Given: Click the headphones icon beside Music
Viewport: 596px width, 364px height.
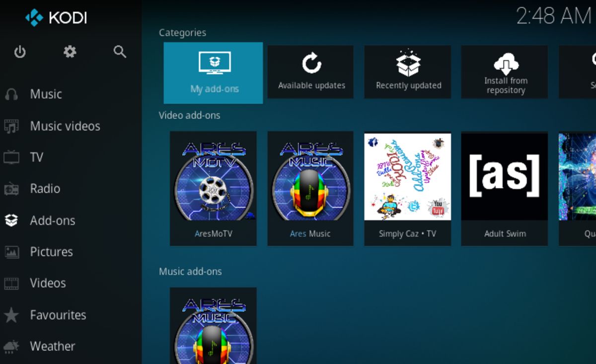Looking at the screenshot, I should (x=11, y=94).
